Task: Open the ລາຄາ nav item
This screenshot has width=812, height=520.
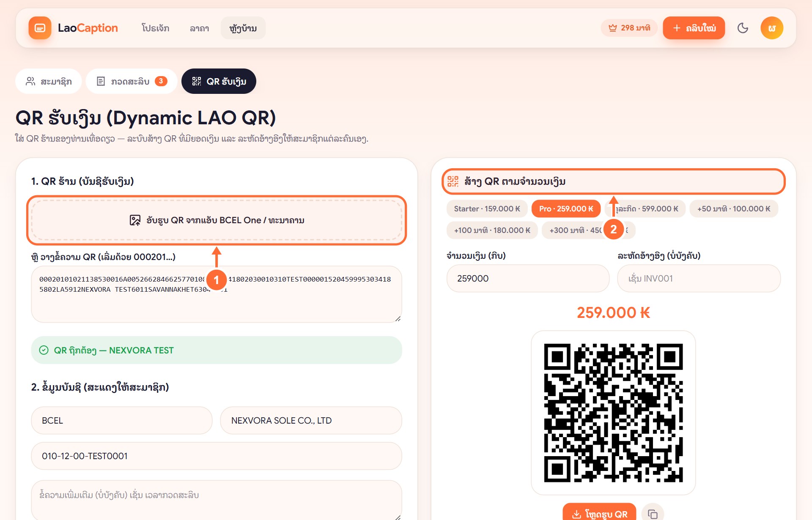Action: [199, 28]
